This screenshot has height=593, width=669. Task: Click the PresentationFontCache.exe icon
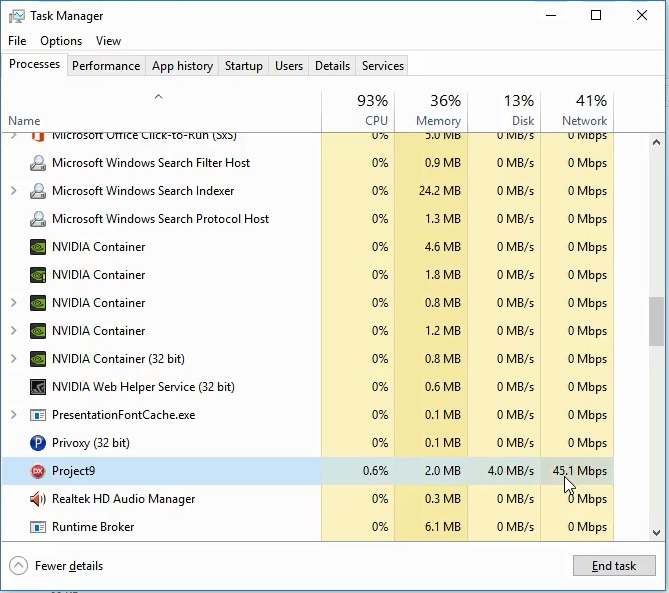(x=38, y=415)
